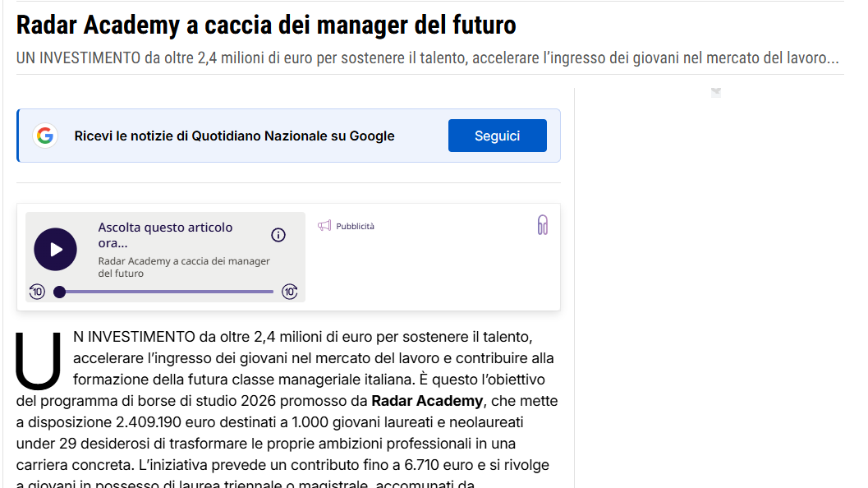Click the Pubblicità megaphone icon
The image size is (868, 488).
[324, 225]
